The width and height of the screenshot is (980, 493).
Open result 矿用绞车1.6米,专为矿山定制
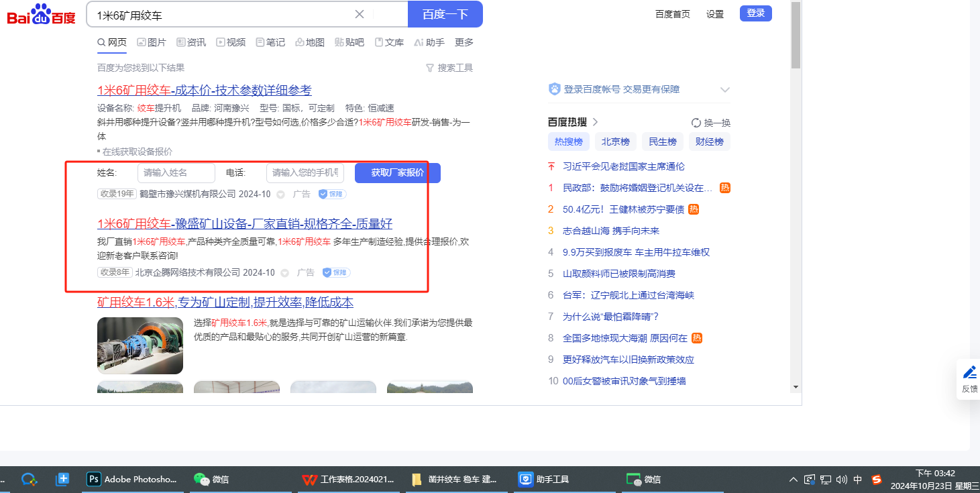pos(225,303)
